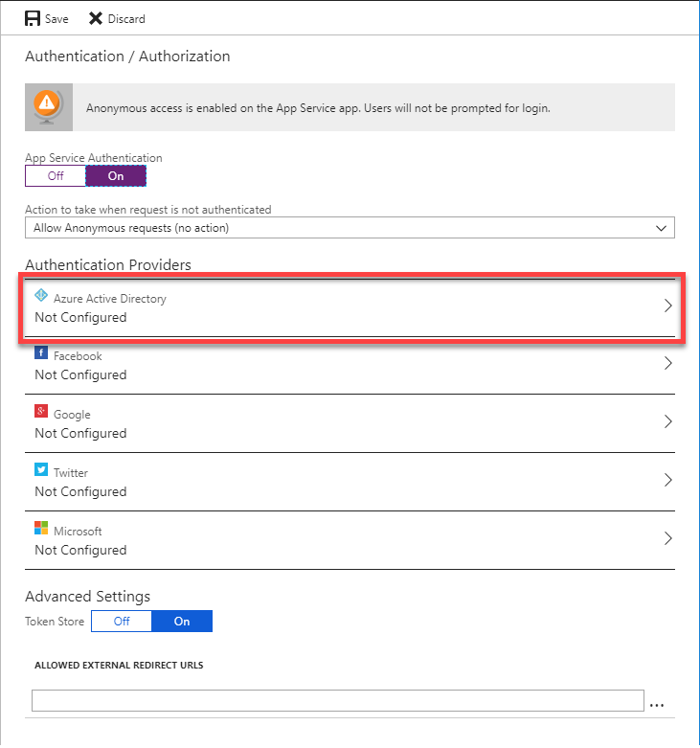Click the Facebook provider icon
The image size is (700, 748).
pyautogui.click(x=41, y=353)
